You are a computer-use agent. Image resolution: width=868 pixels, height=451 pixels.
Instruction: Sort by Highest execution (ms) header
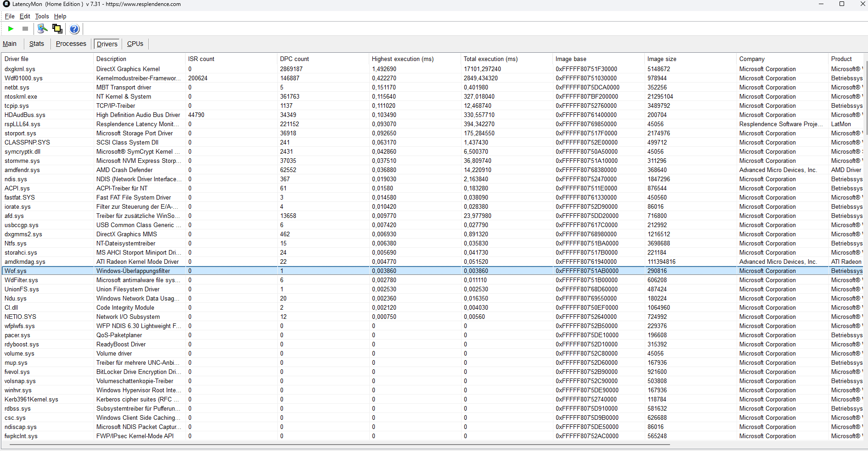(x=415, y=59)
